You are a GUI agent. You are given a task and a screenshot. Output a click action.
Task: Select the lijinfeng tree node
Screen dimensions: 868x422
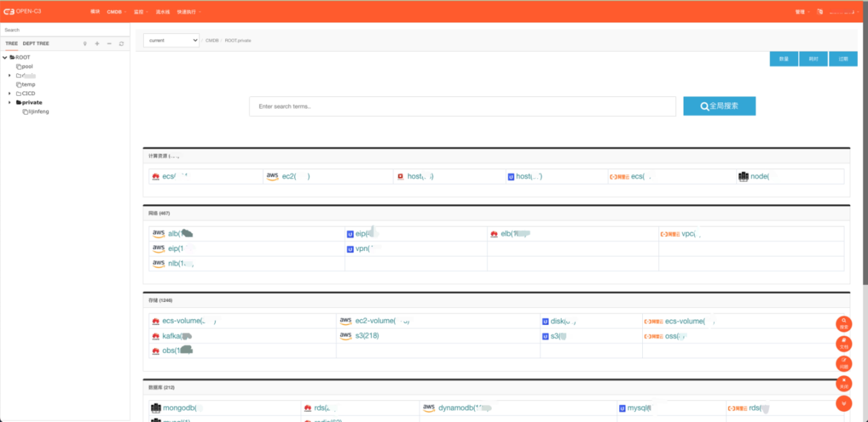[x=38, y=112]
